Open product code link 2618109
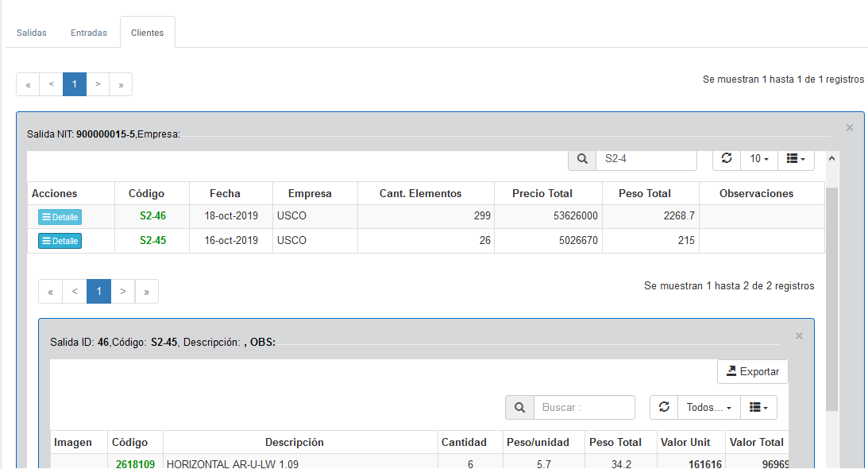This screenshot has width=868, height=469. 133,463
